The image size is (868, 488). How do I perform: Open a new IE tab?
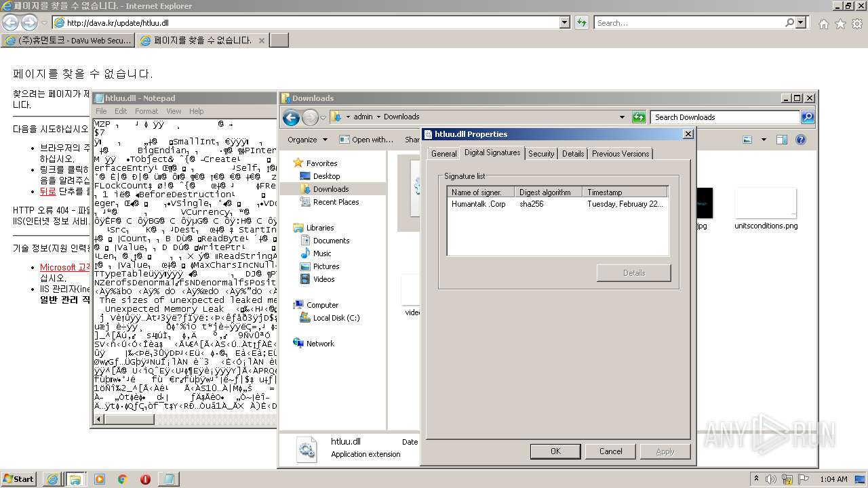[x=279, y=40]
